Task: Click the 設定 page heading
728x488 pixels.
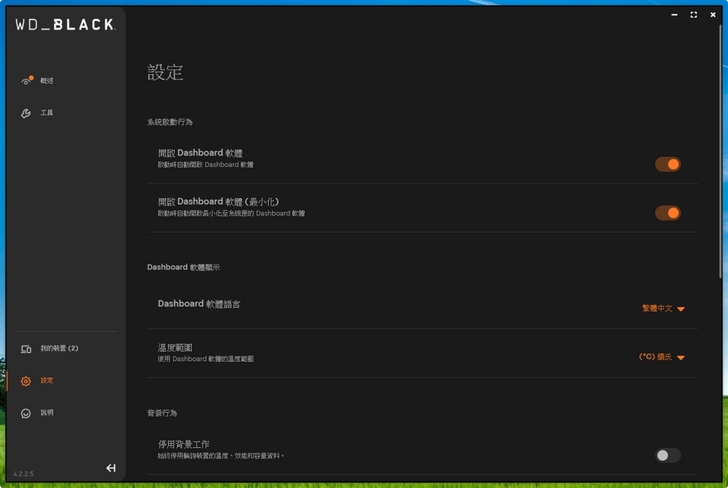Action: (x=165, y=72)
